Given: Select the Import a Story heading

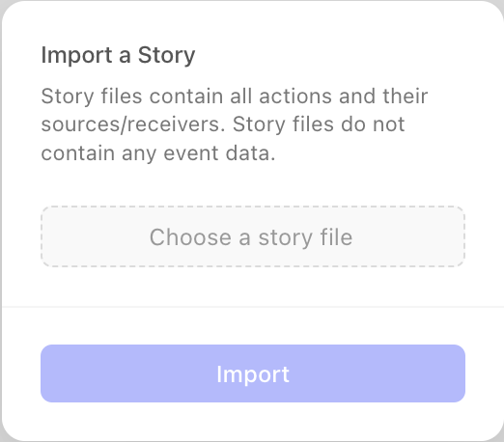Looking at the screenshot, I should coord(118,55).
